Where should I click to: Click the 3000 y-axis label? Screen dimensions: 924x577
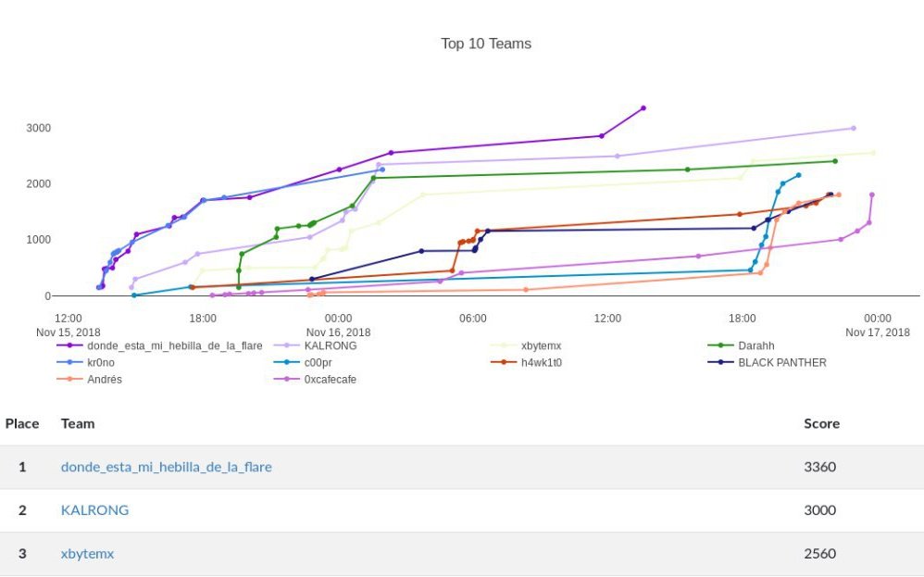[x=38, y=128]
